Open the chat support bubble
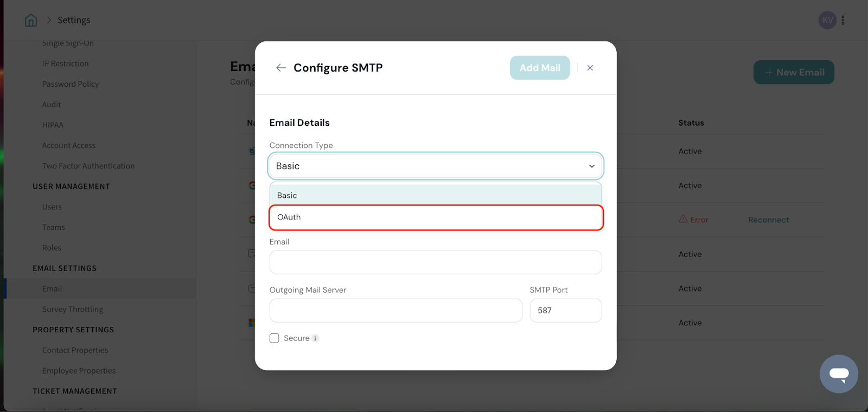868x412 pixels. (x=839, y=374)
